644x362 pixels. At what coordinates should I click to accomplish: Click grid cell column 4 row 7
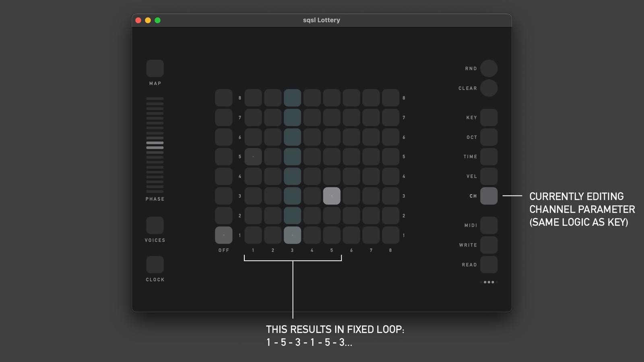click(x=312, y=117)
